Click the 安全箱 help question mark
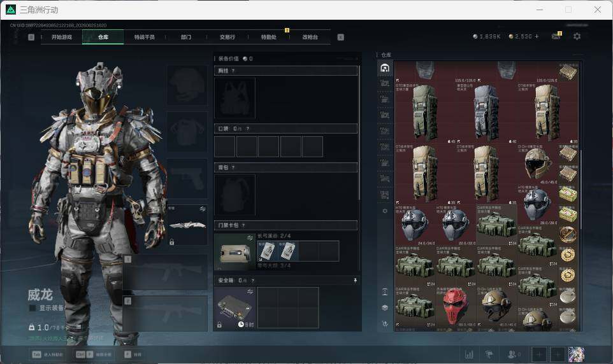The image size is (613, 364). point(252,281)
